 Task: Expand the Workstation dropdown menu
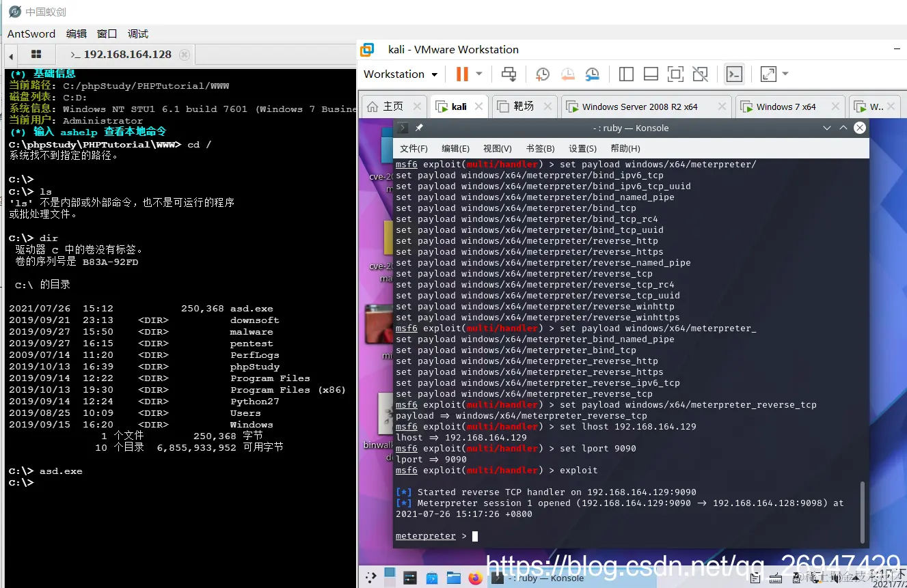tap(401, 74)
